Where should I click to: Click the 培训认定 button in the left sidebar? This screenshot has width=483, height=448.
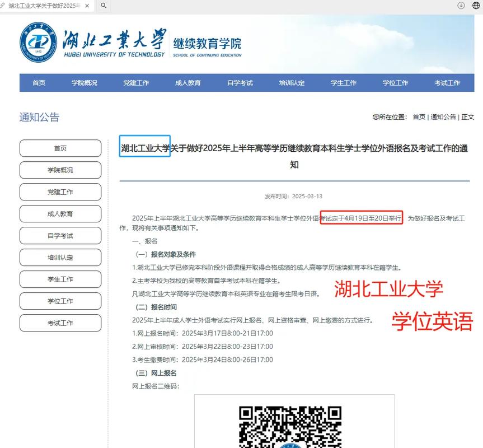60,257
